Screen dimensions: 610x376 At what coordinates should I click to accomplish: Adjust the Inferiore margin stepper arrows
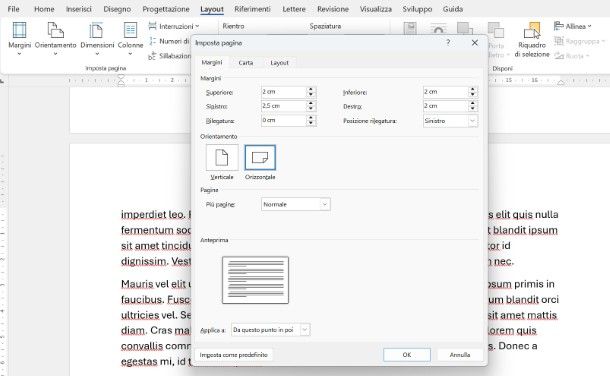[x=473, y=92]
